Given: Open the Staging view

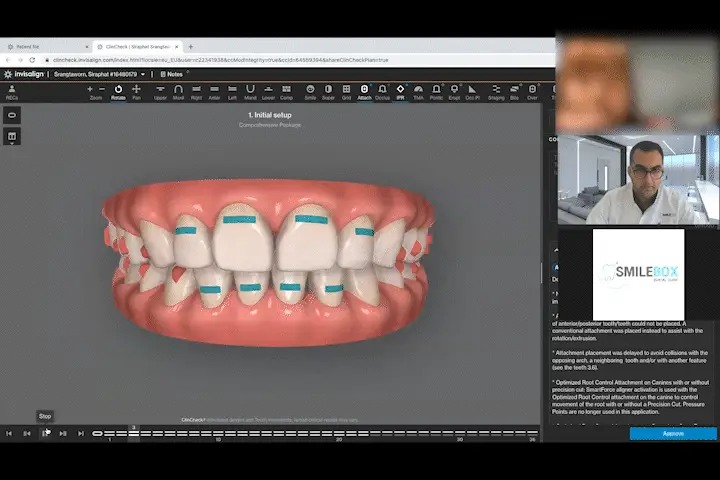Looking at the screenshot, I should click(x=496, y=92).
